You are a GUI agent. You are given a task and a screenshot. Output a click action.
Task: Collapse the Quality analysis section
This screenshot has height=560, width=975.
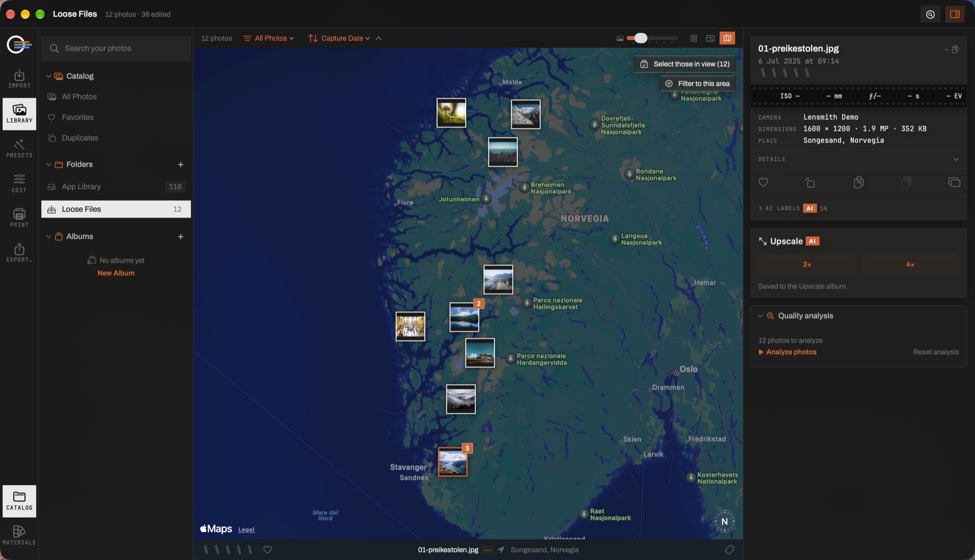coord(760,316)
